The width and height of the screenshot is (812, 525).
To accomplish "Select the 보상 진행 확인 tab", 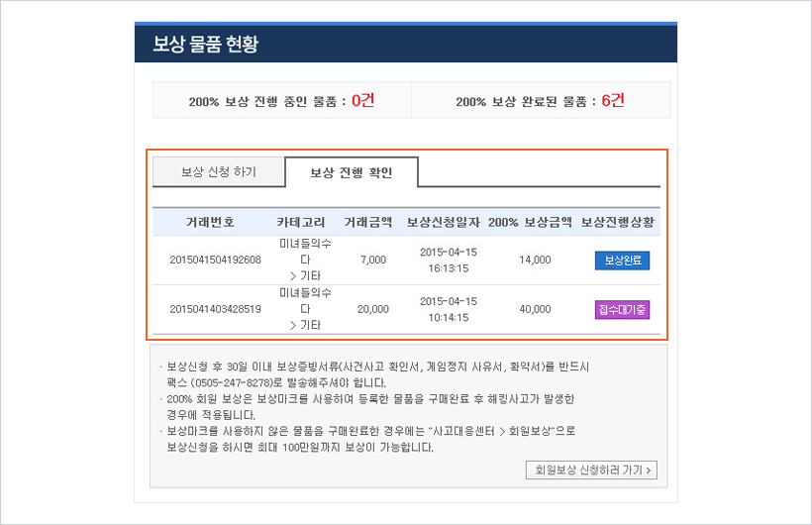I will [x=351, y=172].
